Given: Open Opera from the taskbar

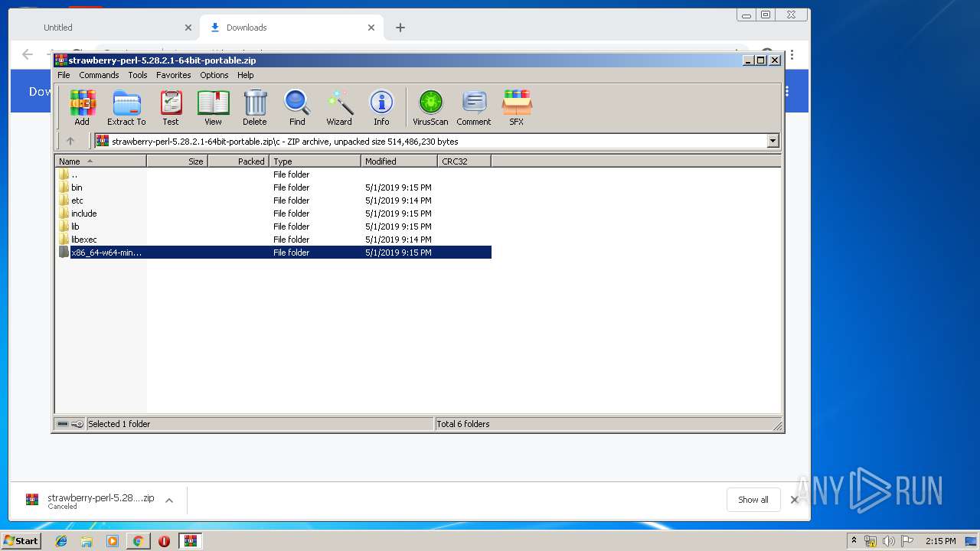Looking at the screenshot, I should [164, 541].
